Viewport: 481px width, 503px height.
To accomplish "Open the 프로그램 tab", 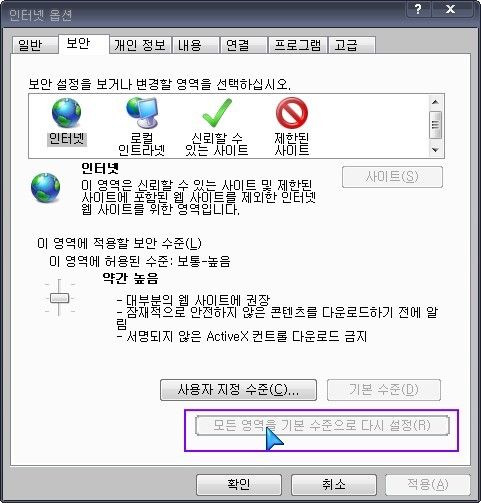I will point(298,45).
